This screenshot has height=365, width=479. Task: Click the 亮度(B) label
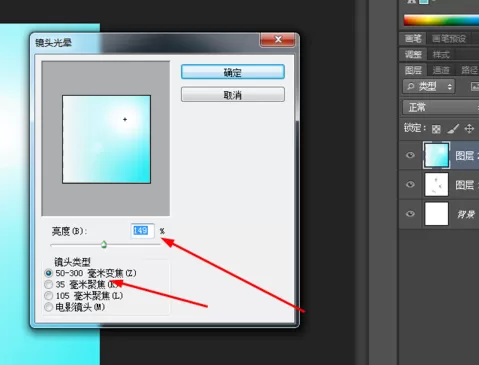pyautogui.click(x=69, y=231)
